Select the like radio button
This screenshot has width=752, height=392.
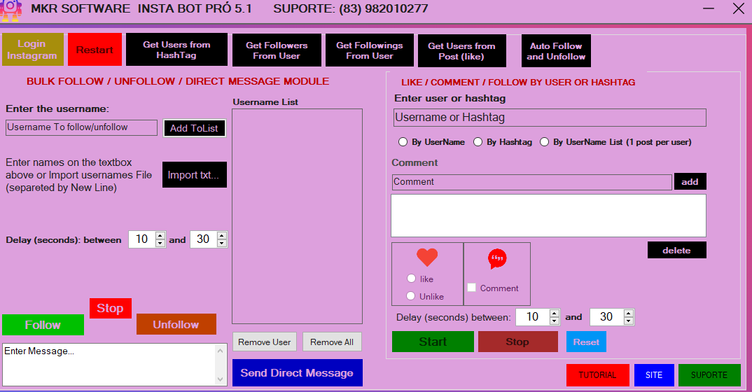point(411,279)
